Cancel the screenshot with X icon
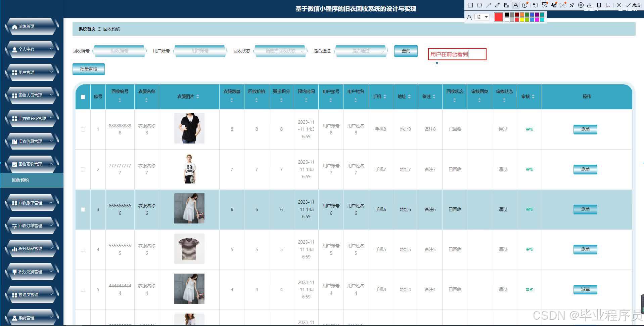 pyautogui.click(x=618, y=5)
